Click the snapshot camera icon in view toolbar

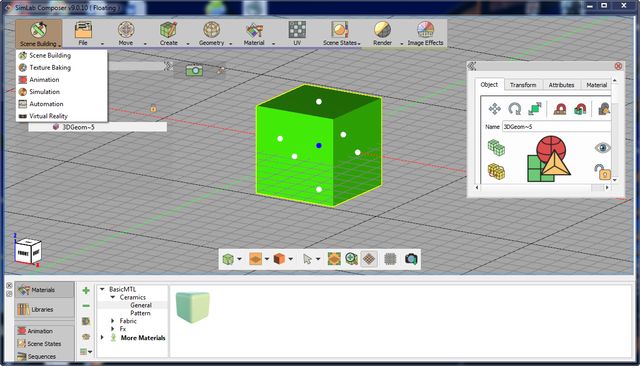pyautogui.click(x=411, y=259)
